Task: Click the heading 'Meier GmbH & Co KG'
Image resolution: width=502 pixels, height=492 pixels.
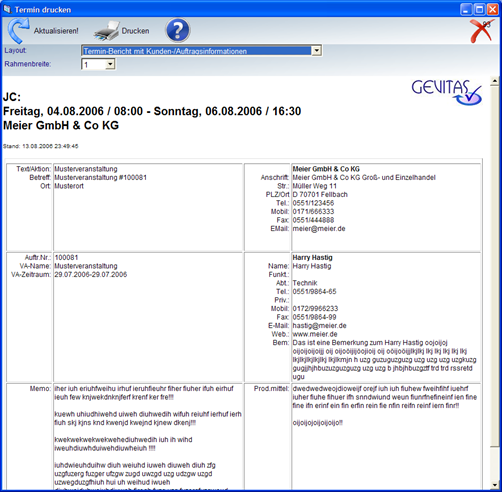Action: click(61, 125)
